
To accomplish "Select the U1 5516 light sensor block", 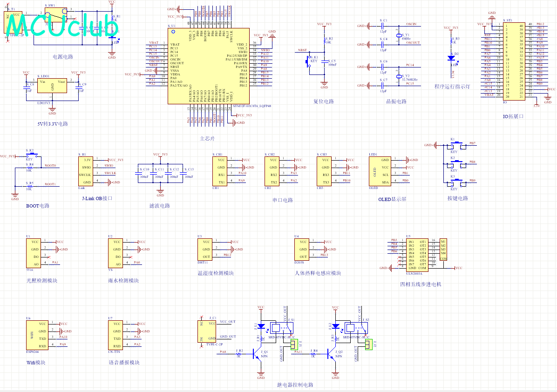I will pyautogui.click(x=34, y=253).
